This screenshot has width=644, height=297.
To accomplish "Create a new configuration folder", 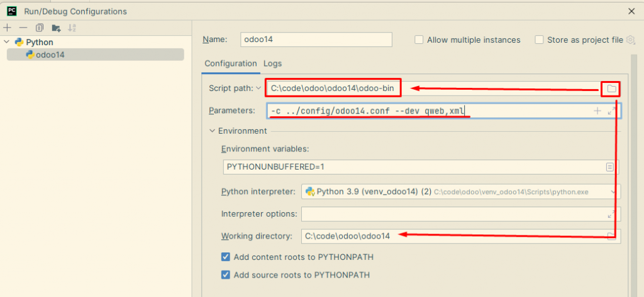I will coord(56,28).
